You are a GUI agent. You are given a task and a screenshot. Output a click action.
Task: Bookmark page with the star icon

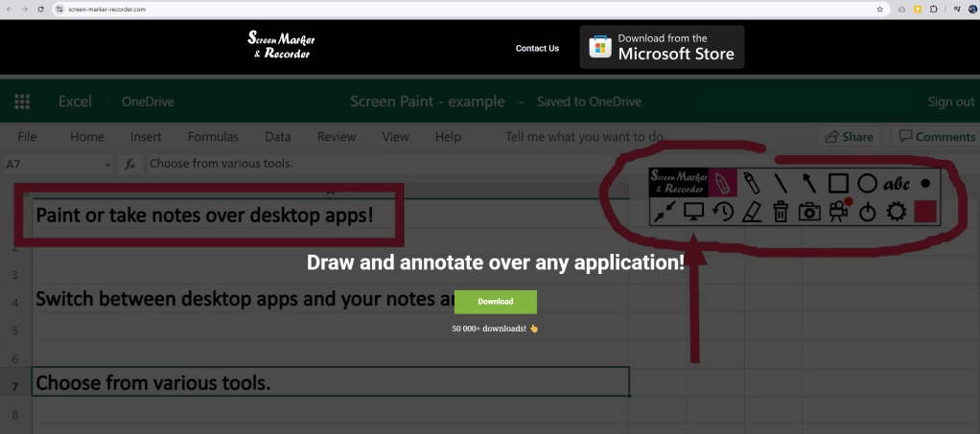[879, 9]
